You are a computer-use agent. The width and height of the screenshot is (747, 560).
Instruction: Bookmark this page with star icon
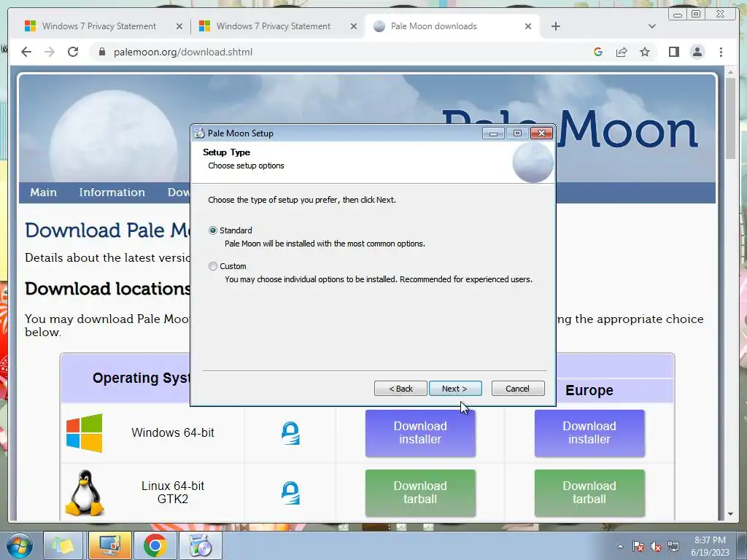click(x=645, y=52)
